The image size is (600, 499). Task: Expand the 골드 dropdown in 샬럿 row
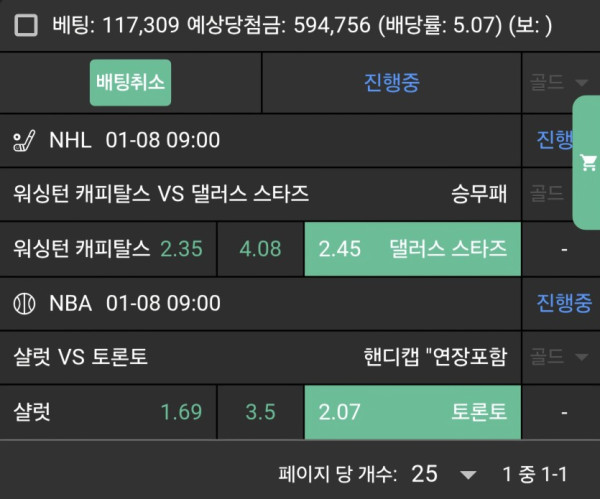558,356
